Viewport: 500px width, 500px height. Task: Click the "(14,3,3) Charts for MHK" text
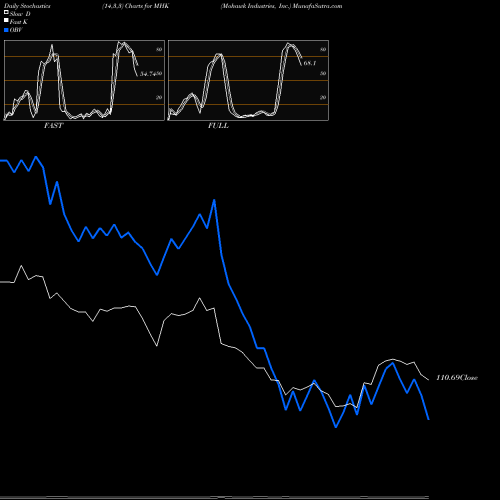(x=136, y=6)
